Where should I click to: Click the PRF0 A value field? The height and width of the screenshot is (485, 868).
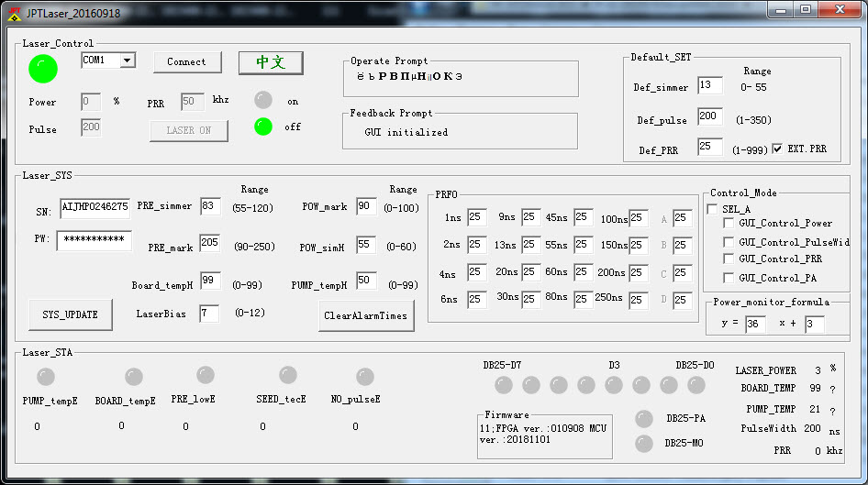pyautogui.click(x=682, y=218)
